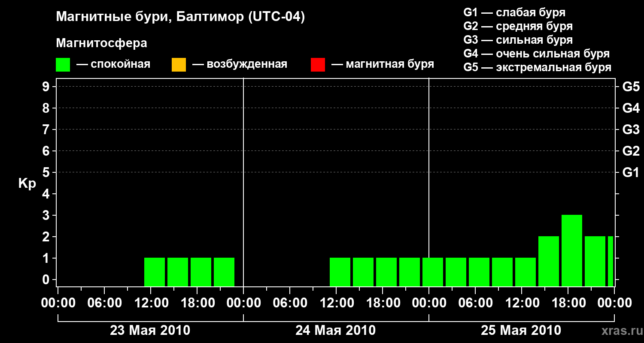Image resolution: width=644 pixels, height=343 pixels.
Task: Click the 'Магнитосфера' legend heading
Action: [x=101, y=43]
